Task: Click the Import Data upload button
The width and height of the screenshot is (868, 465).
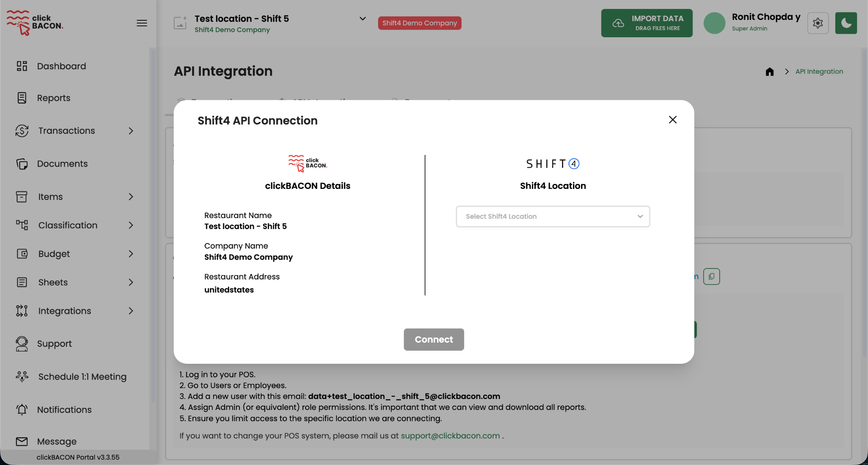Action: point(647,23)
